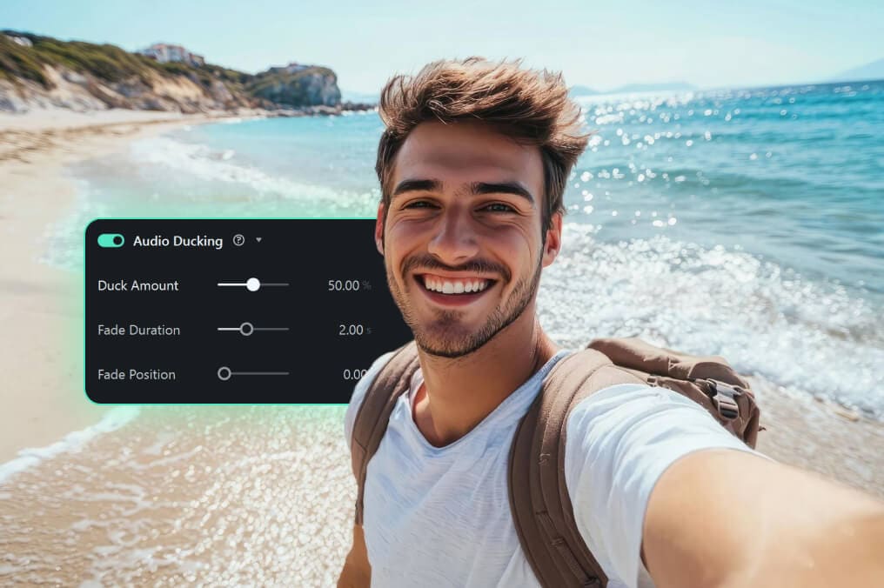
Task: Click the Fade Duration slider knob
Action: tap(246, 330)
